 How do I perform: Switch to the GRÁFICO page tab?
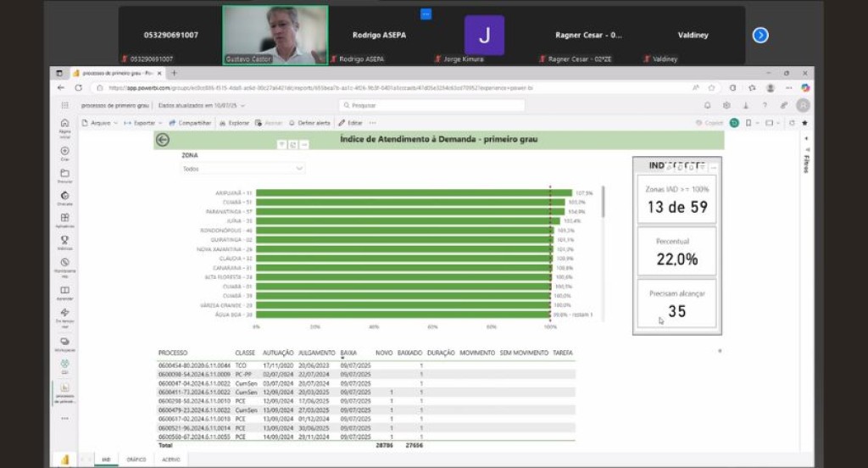tap(136, 460)
